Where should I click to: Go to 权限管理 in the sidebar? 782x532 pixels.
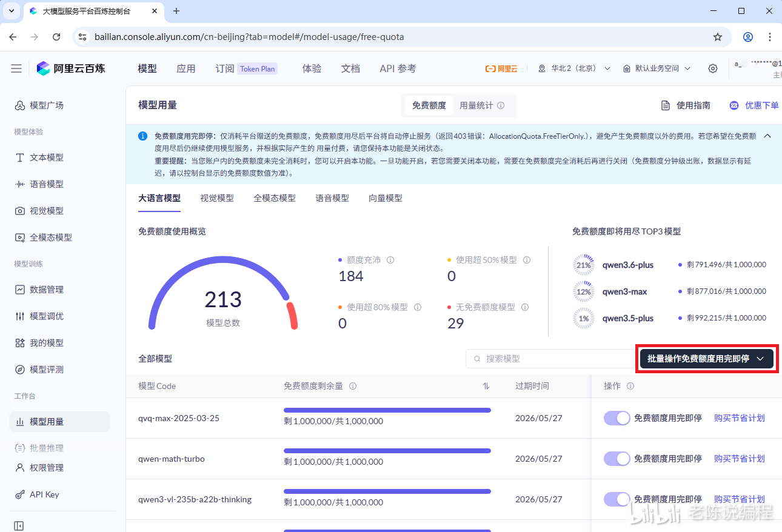pyautogui.click(x=39, y=468)
